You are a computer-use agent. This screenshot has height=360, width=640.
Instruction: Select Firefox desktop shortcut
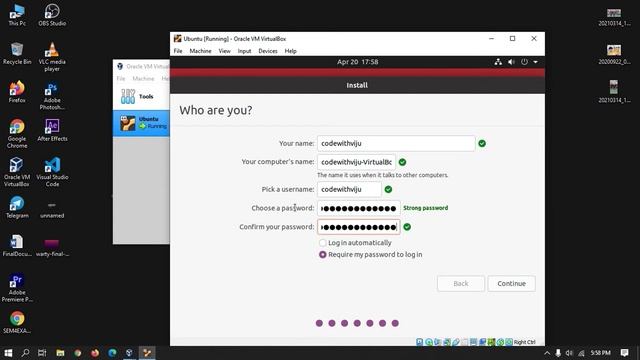click(x=17, y=91)
